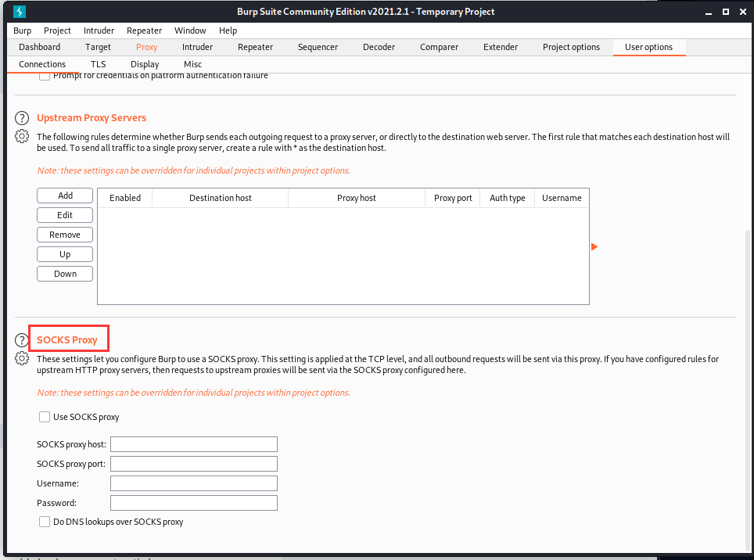This screenshot has height=560, width=754.
Task: Sort by Proxy host column header
Action: [357, 198]
